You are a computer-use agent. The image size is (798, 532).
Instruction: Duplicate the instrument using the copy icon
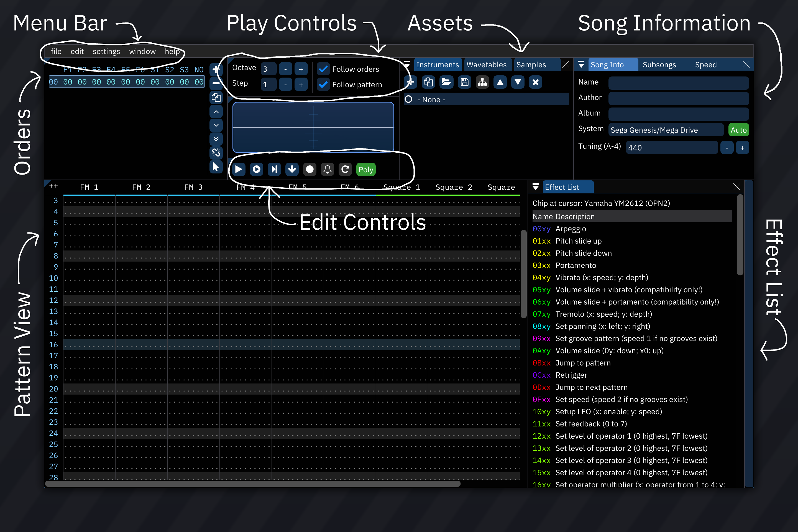[428, 82]
